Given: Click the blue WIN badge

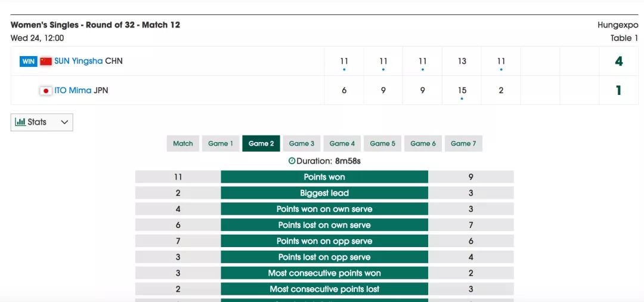Looking at the screenshot, I should click(28, 61).
